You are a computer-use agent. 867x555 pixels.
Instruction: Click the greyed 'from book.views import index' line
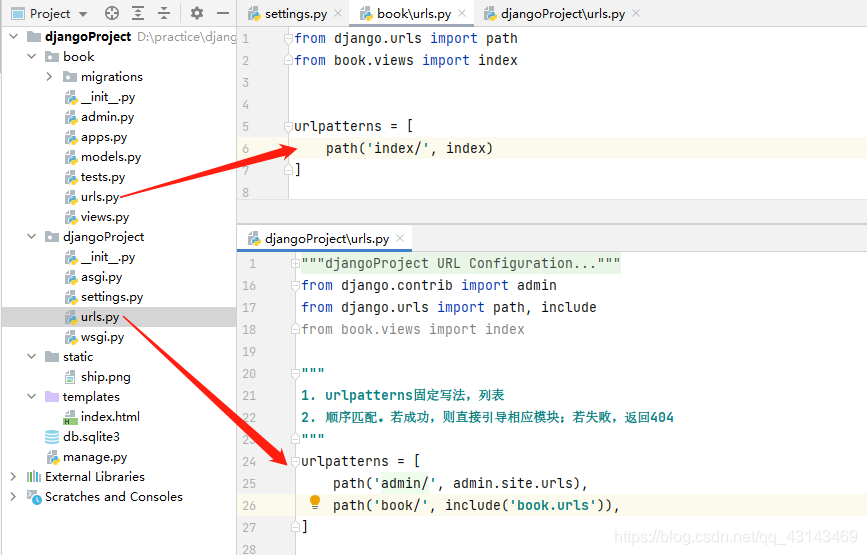click(413, 329)
